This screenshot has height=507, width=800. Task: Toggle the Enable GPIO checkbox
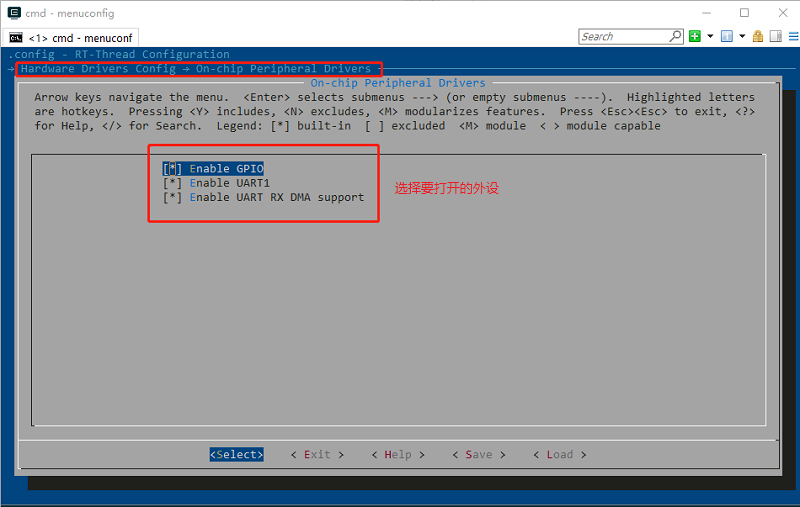click(x=170, y=169)
